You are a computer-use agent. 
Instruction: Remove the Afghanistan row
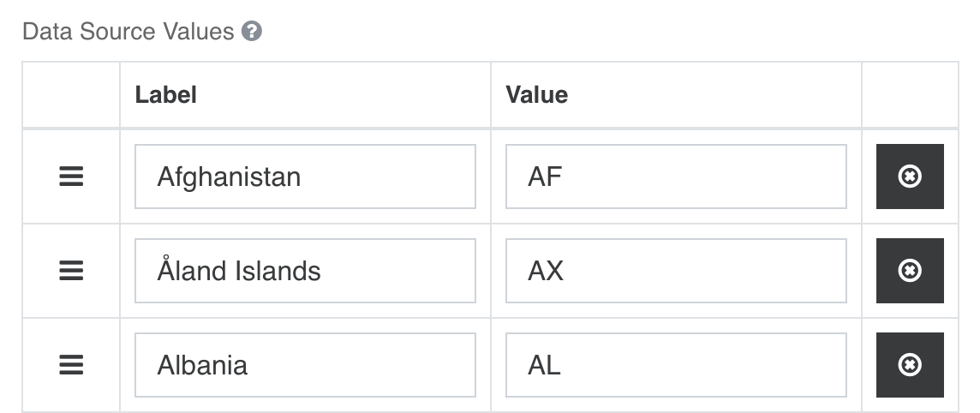tap(910, 177)
